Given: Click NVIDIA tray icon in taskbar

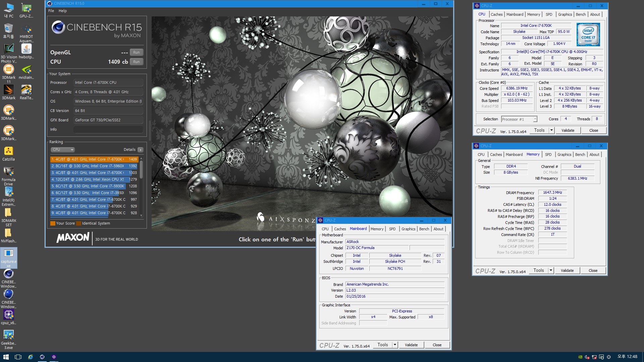Looking at the screenshot, I should (x=580, y=357).
